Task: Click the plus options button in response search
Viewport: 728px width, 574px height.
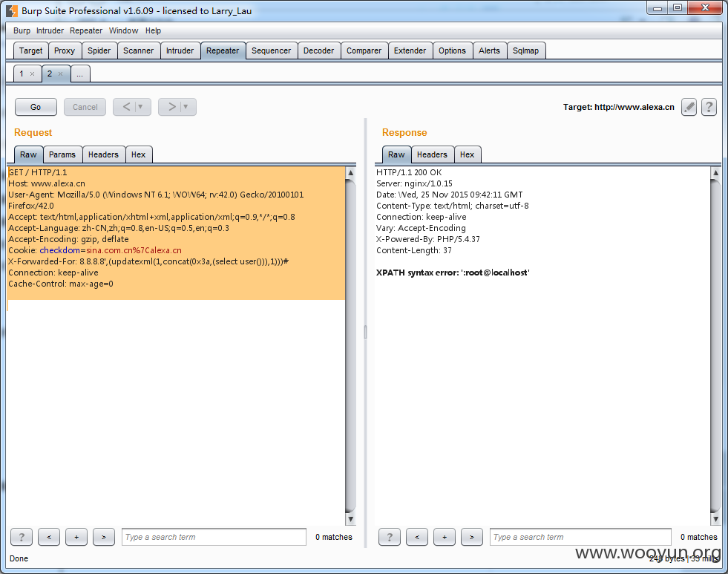Action: (x=445, y=537)
